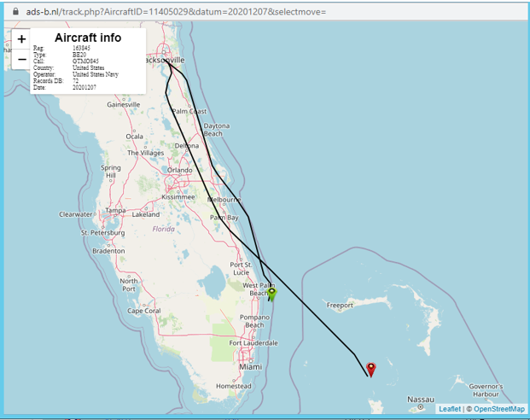Click the operator value United States Navy
Viewport: 530px width, 420px height.
tap(96, 74)
